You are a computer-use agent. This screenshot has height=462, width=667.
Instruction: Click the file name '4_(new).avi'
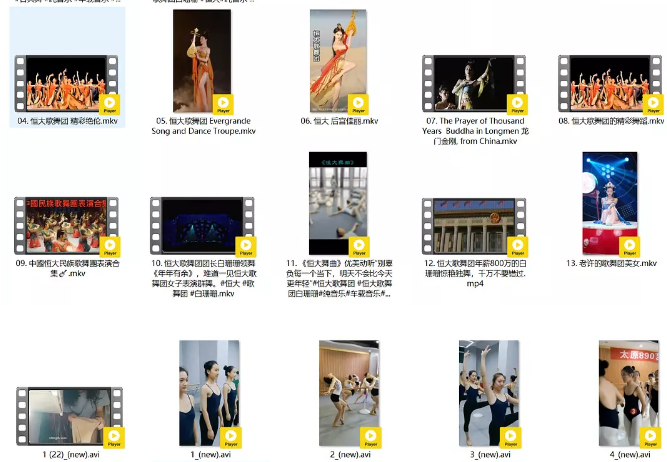pyautogui.click(x=630, y=455)
